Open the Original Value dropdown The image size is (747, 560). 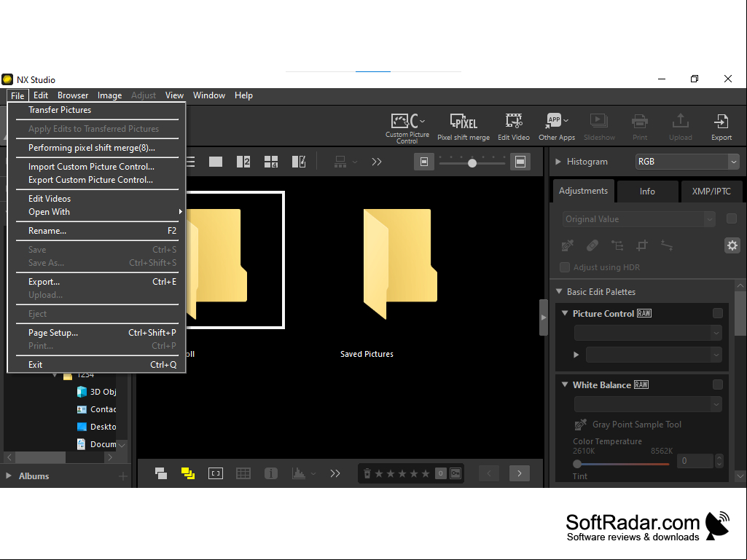[x=638, y=219]
